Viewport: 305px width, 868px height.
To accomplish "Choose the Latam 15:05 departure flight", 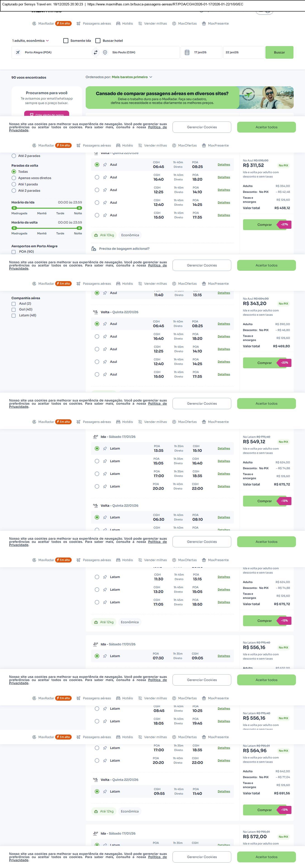I will pyautogui.click(x=97, y=461).
